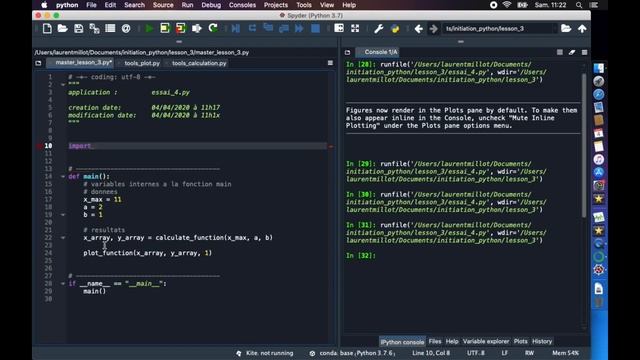This screenshot has width=640, height=360.
Task: Open the Debug menu
Action: pos(211,5)
